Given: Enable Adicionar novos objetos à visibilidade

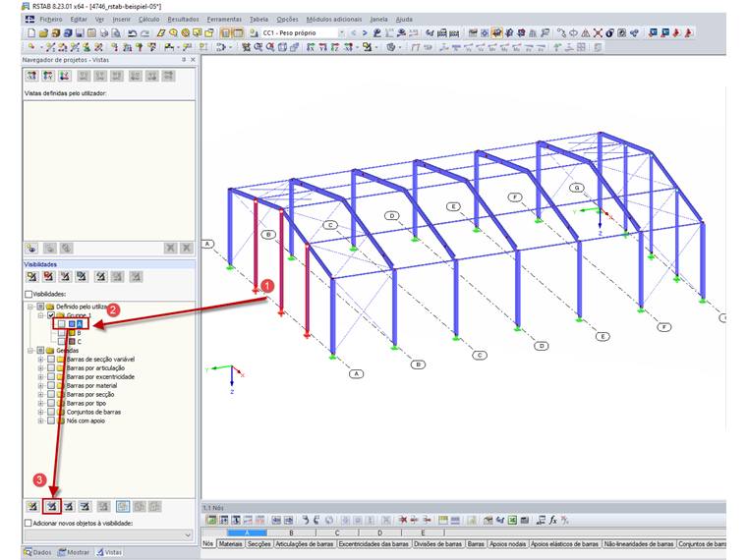Looking at the screenshot, I should coord(29,523).
